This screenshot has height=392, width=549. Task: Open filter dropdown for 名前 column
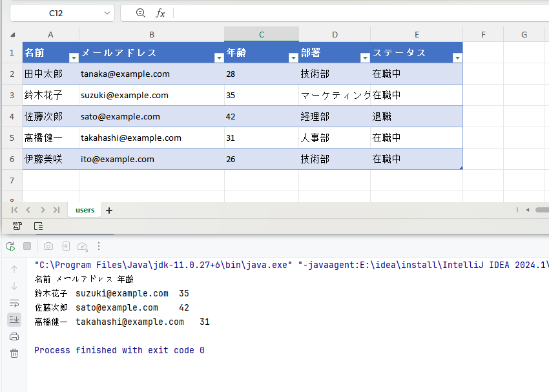[74, 57]
